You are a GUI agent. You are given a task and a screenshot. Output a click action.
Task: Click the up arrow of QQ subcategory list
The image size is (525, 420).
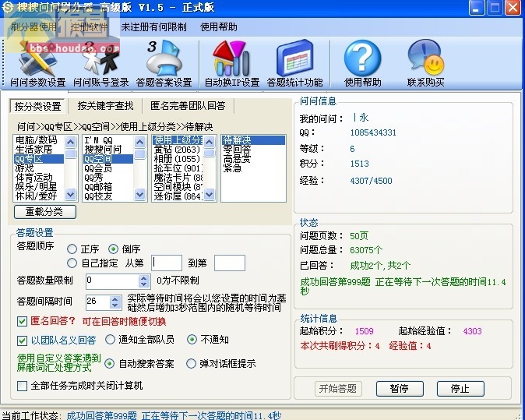click(x=139, y=143)
